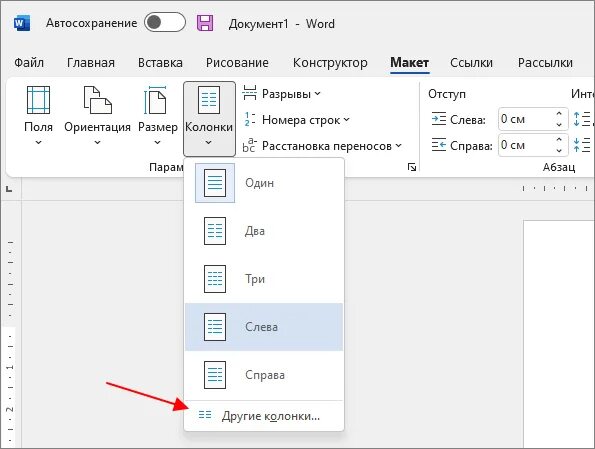
Task: Click the left indent Слева icon
Action: (x=439, y=119)
